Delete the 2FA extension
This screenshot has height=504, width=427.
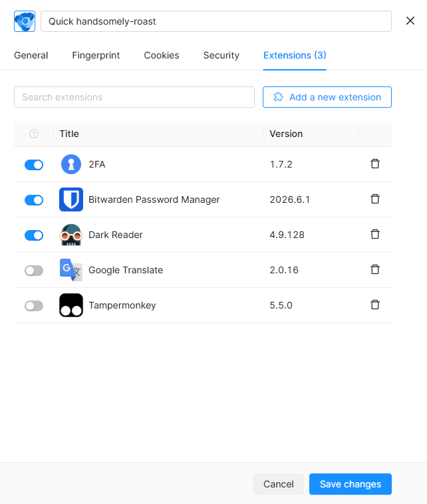pyautogui.click(x=375, y=164)
